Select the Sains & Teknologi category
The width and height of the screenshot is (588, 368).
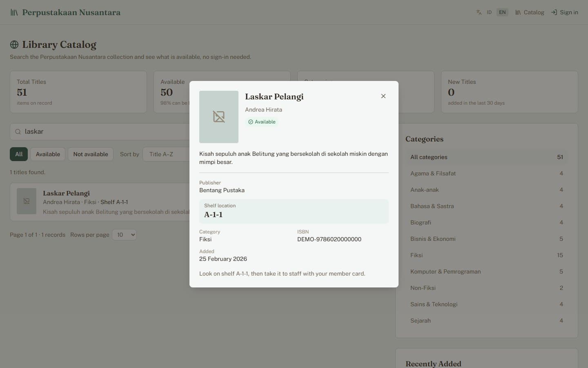click(487, 304)
